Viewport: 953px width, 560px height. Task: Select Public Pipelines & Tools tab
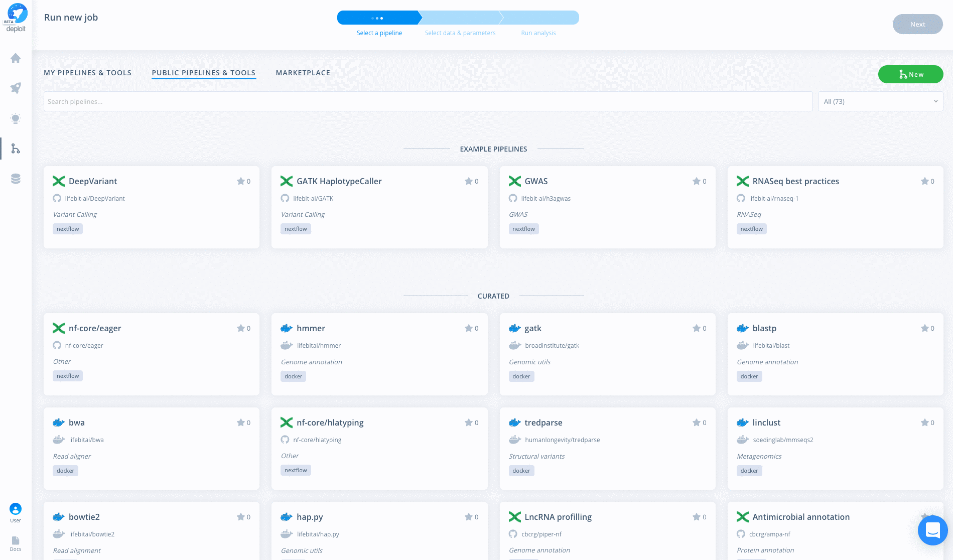pos(204,73)
